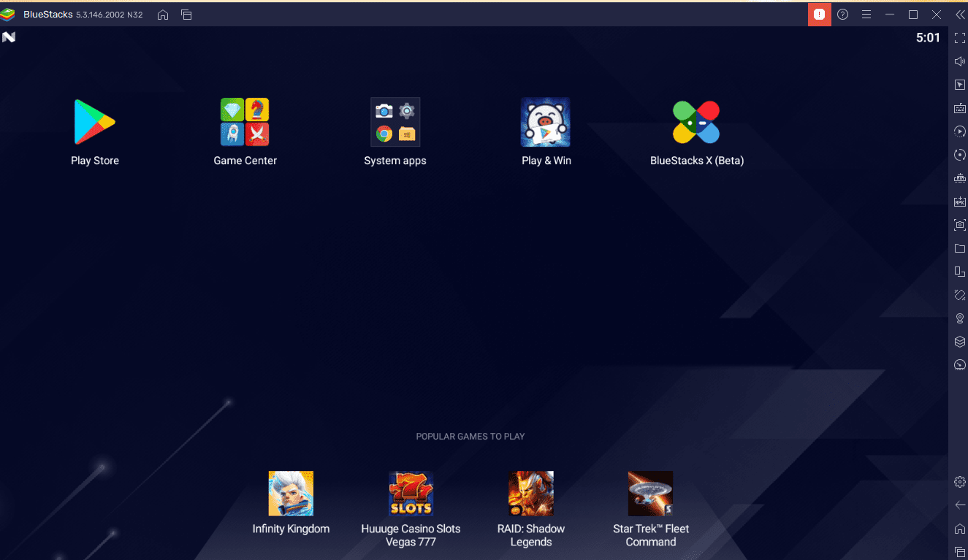968x560 pixels.
Task: Open the keyboard controls editor in sidebar
Action: [x=960, y=108]
